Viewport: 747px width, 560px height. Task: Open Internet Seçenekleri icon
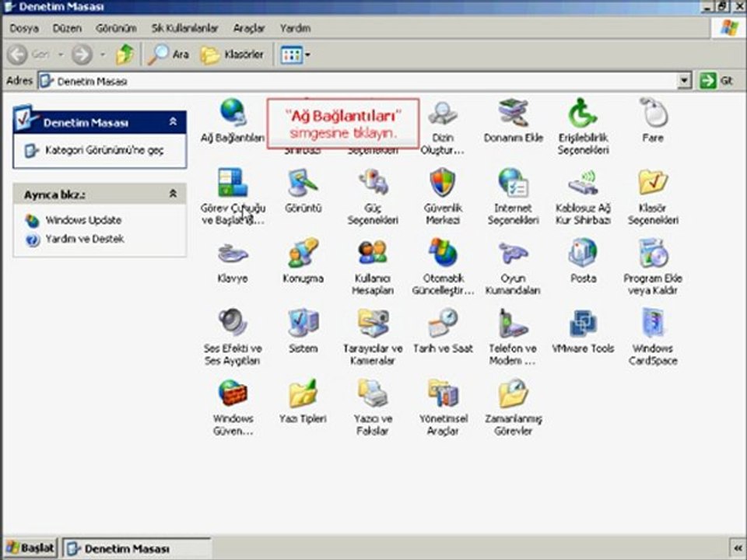(x=513, y=183)
